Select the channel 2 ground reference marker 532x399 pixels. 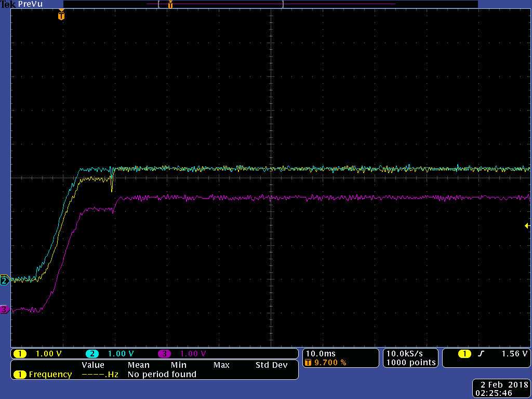click(4, 281)
